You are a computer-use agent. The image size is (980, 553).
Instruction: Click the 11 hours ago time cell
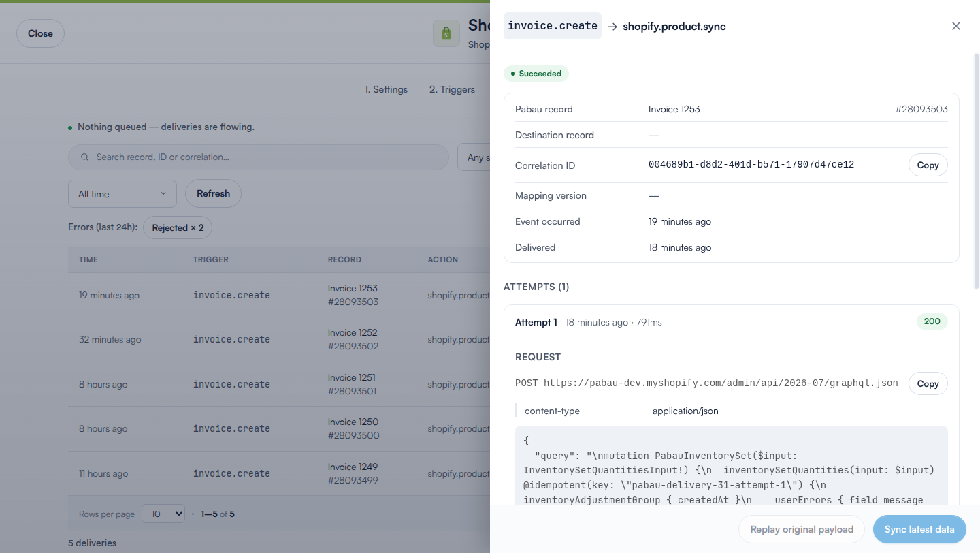(x=103, y=473)
